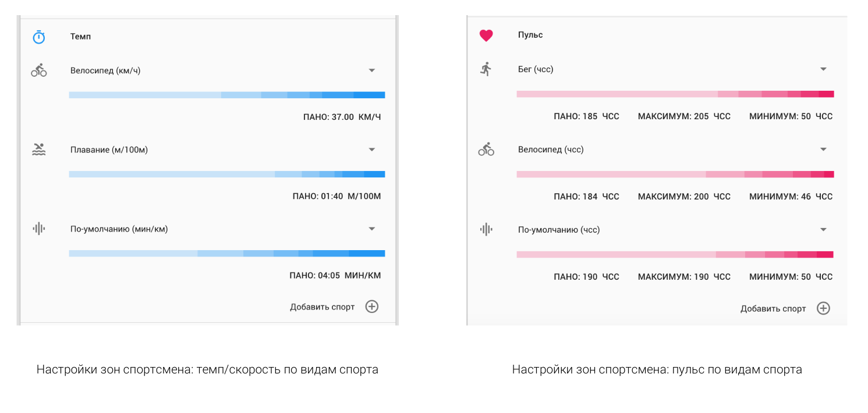Click the runner icon beside Бег (чсс)
Screen dimensions: 868x413
point(486,69)
